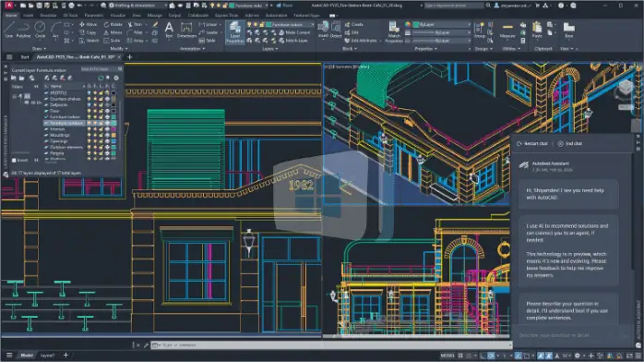Switch to the Insert ribbon tab
Viewport: 644px width, 362px height.
point(29,15)
